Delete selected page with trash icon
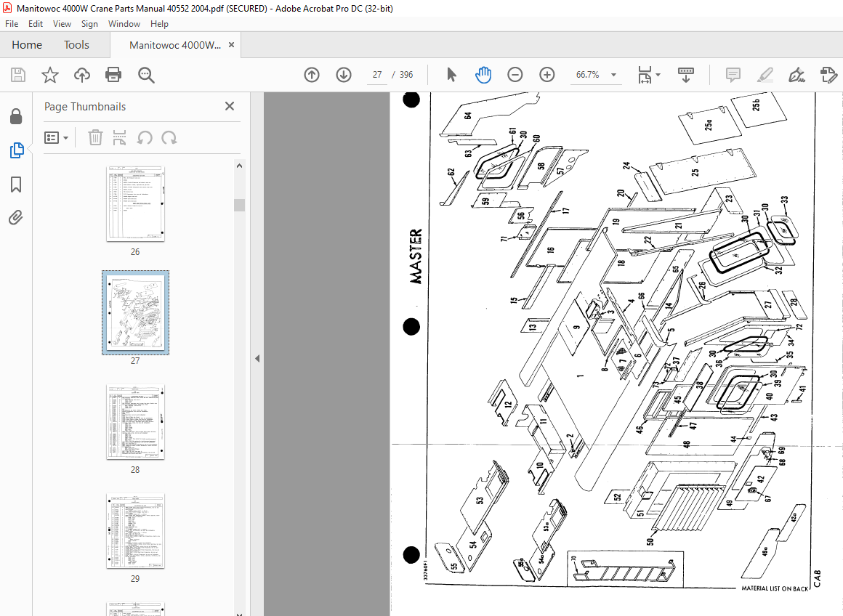Viewport: 843px width, 616px height. tap(95, 137)
